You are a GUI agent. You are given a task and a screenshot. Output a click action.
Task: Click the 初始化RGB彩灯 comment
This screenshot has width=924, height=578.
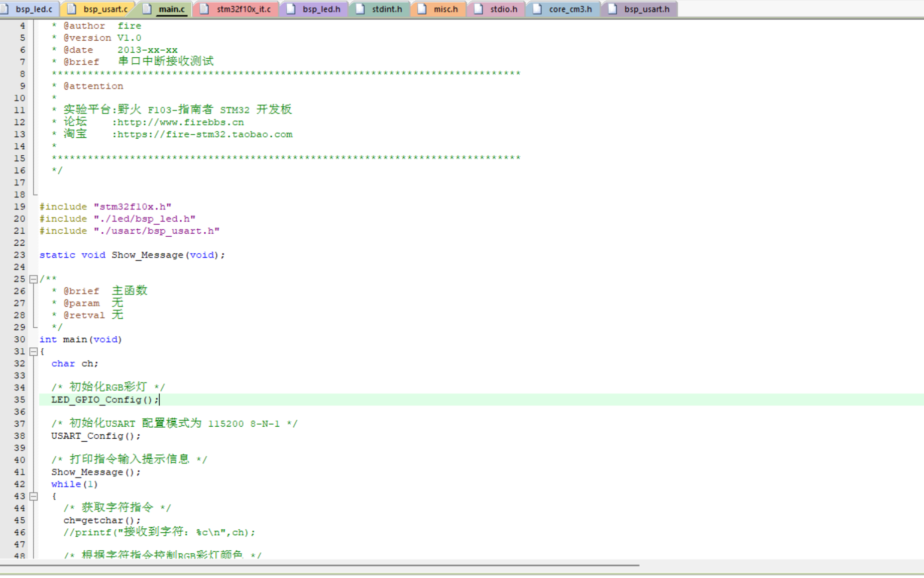(x=108, y=387)
